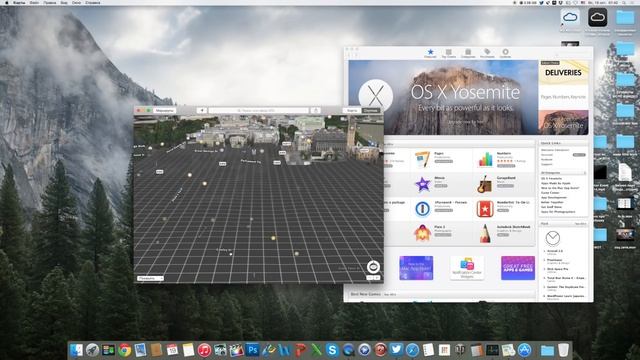
Task: Open the Featured tab star icon in App Store
Action: pyautogui.click(x=430, y=52)
